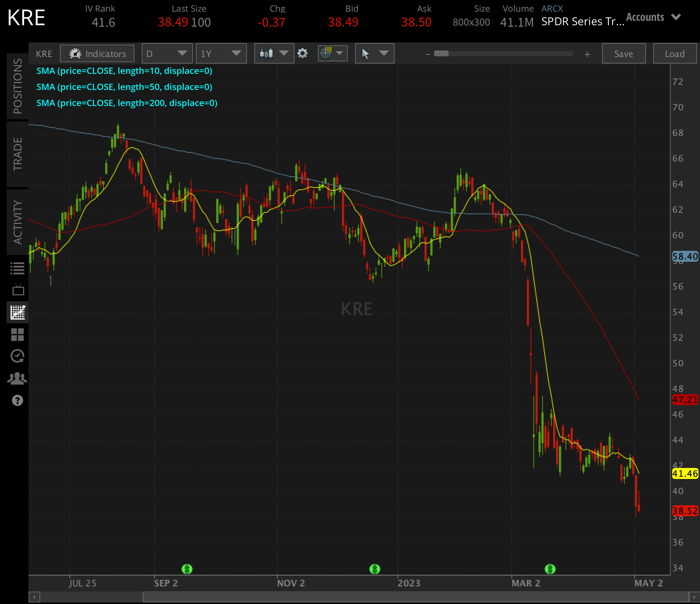Open the candlestick chart style dropdown
Screen dimensions: 700x604
(274, 53)
